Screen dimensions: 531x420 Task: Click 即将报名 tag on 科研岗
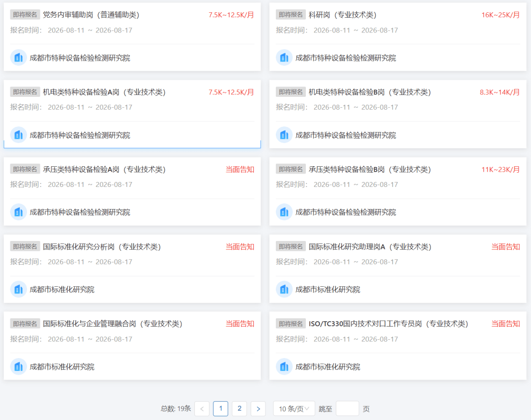pyautogui.click(x=291, y=15)
